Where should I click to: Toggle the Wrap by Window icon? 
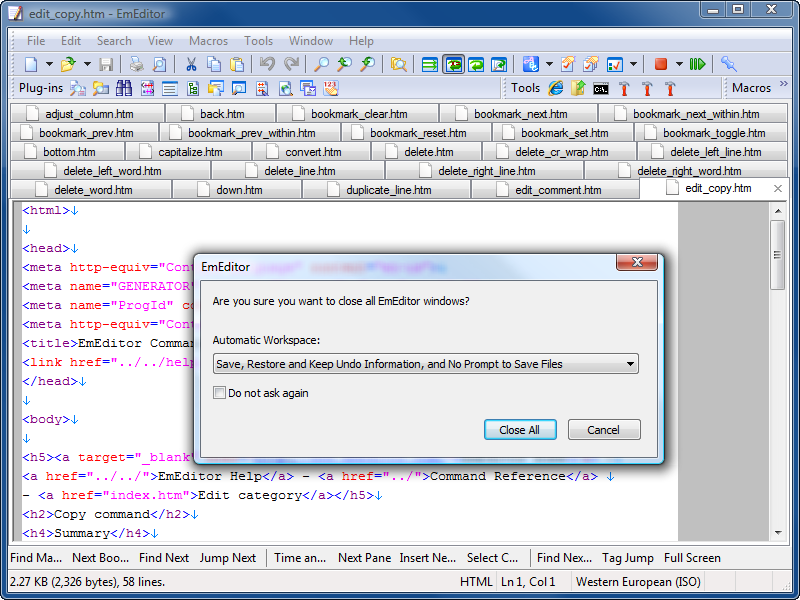click(476, 64)
